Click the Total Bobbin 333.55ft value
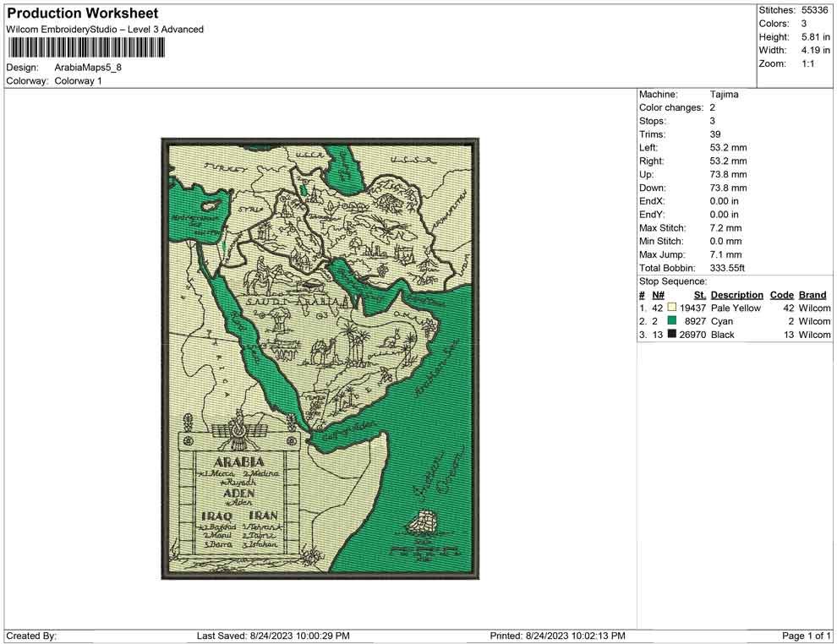The image size is (837, 644). click(x=727, y=268)
